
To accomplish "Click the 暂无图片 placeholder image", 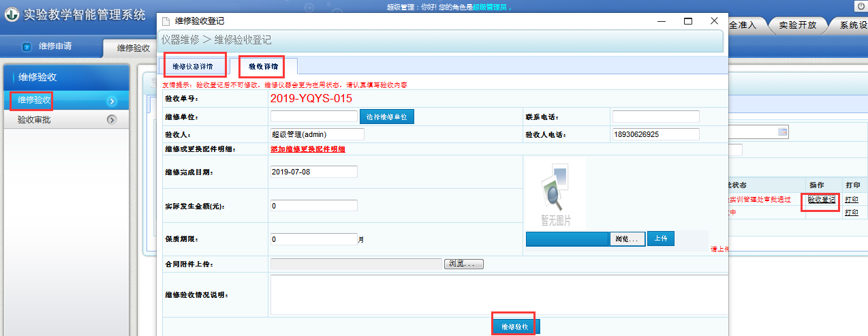I will point(555,194).
